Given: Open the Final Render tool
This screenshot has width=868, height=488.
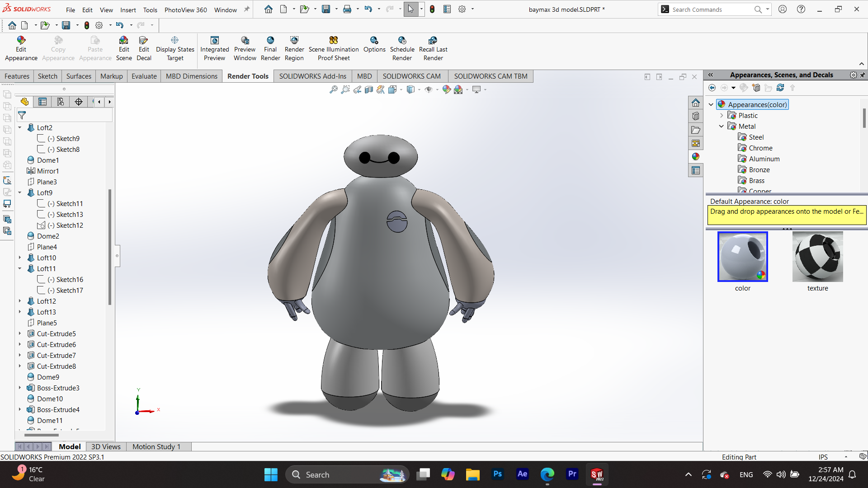Looking at the screenshot, I should pos(270,47).
